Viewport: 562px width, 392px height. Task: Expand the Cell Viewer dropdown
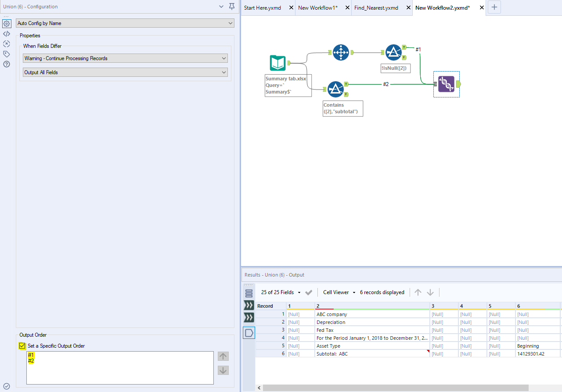coord(354,292)
